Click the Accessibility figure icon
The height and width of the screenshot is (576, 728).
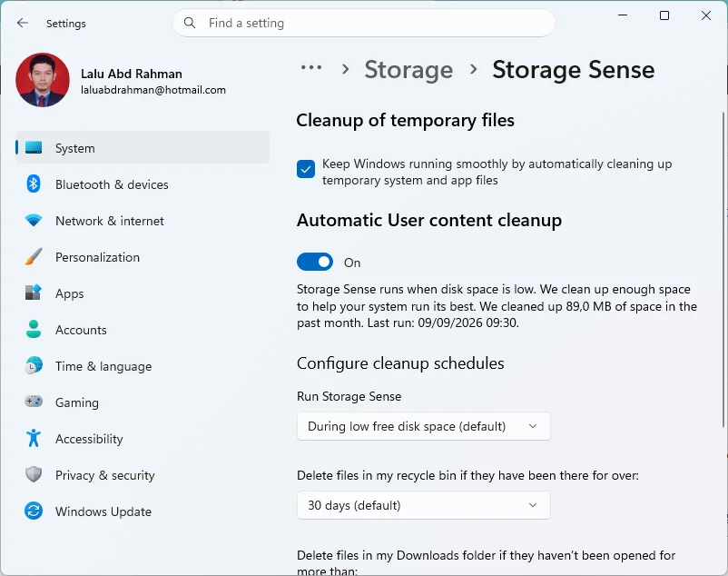tap(34, 438)
